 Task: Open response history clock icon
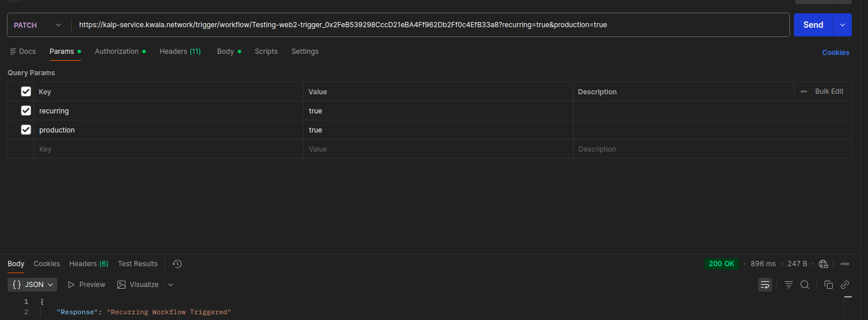tap(178, 264)
